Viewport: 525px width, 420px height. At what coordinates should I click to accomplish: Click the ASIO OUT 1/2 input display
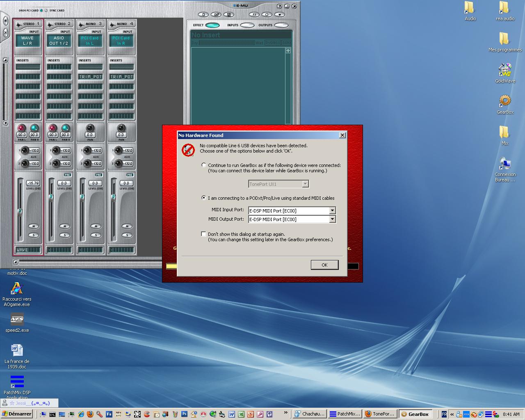click(59, 41)
